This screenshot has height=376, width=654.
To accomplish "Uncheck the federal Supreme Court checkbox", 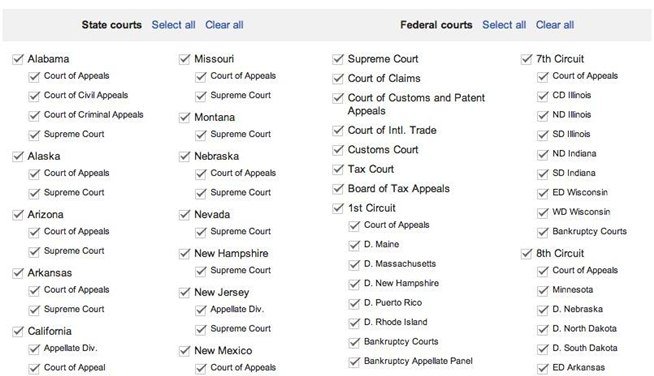I will point(338,59).
